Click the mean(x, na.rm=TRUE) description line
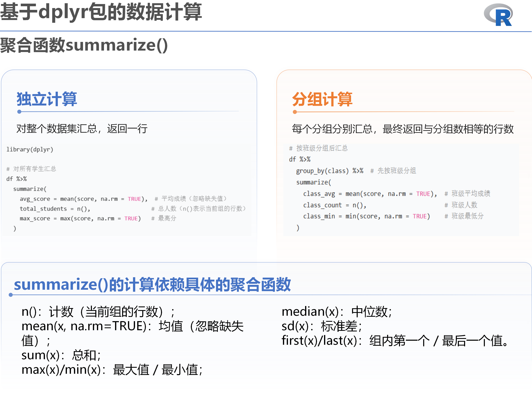This screenshot has width=532, height=411. (x=133, y=333)
